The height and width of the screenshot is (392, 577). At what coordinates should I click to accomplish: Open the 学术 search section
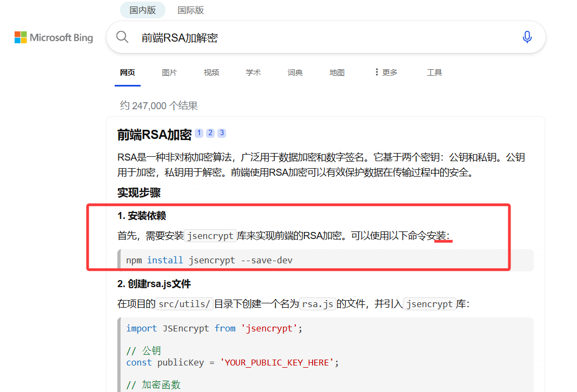coord(253,72)
